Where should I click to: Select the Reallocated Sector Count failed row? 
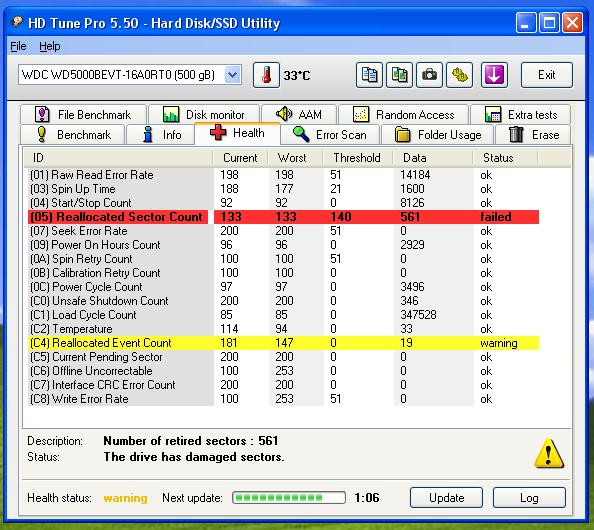(x=283, y=217)
